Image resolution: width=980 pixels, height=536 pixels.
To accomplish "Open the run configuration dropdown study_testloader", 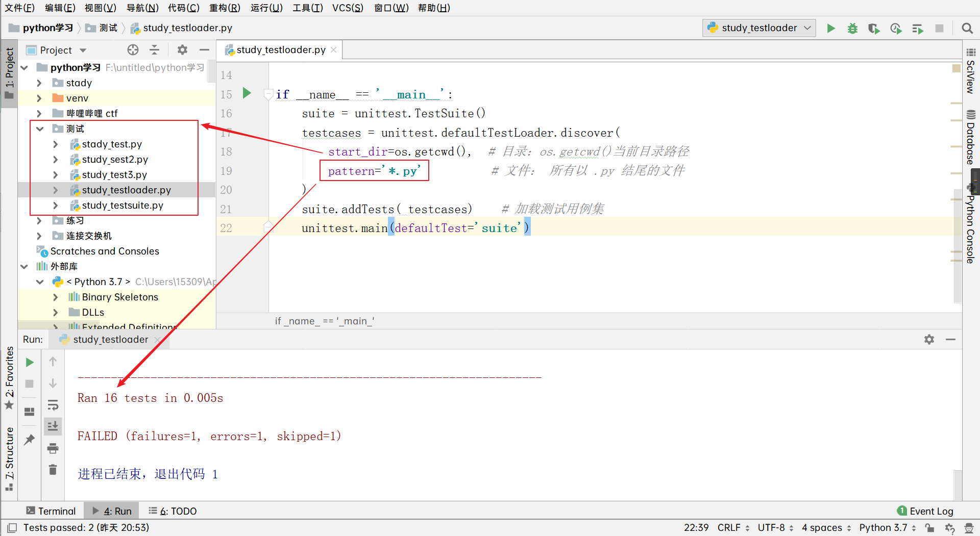I will tap(759, 28).
